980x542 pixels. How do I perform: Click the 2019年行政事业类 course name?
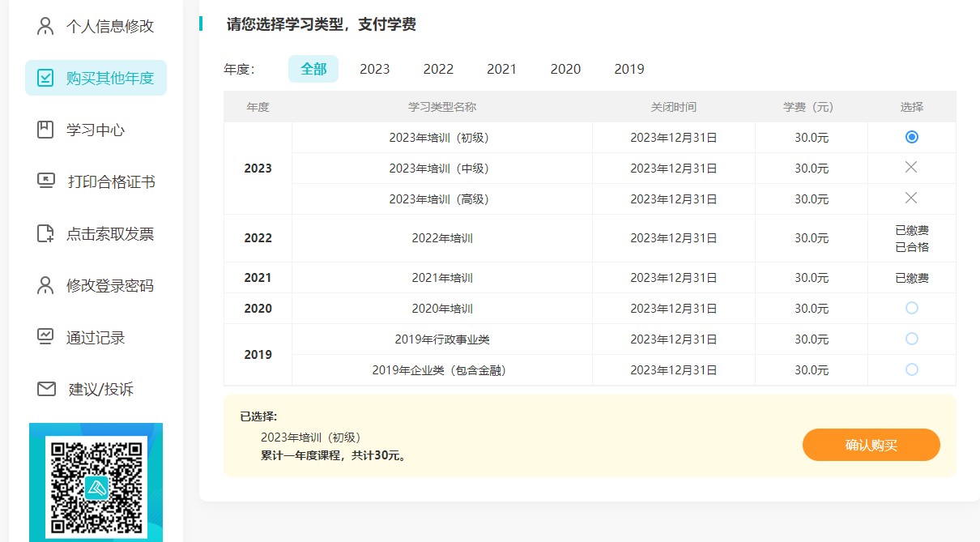[442, 339]
